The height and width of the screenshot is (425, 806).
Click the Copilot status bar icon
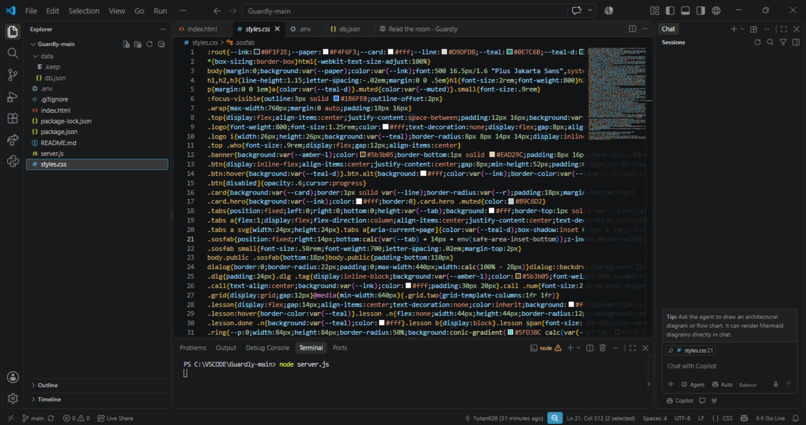(x=744, y=418)
